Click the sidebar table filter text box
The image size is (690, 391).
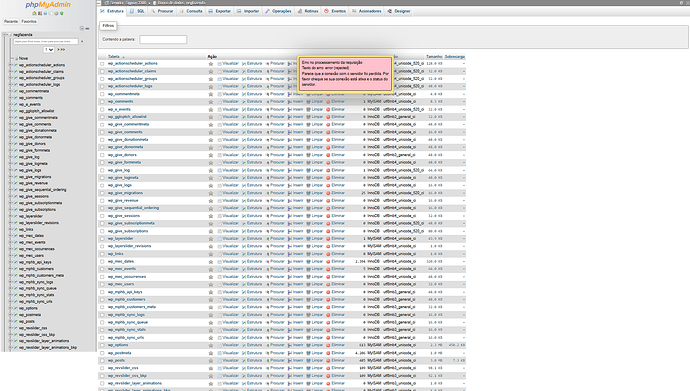coord(46,41)
